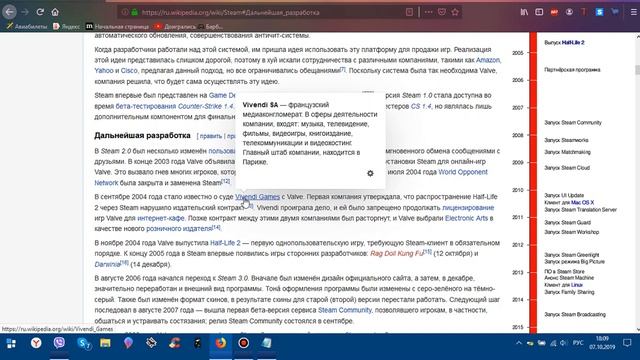
Task: Reload the page with the refresh icon
Action: click(40, 12)
